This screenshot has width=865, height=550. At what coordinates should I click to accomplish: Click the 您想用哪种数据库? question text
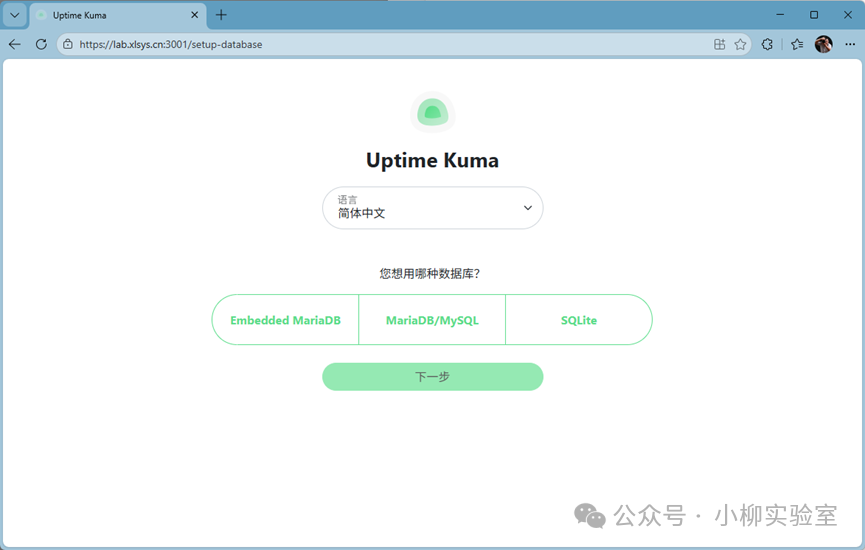point(430,274)
